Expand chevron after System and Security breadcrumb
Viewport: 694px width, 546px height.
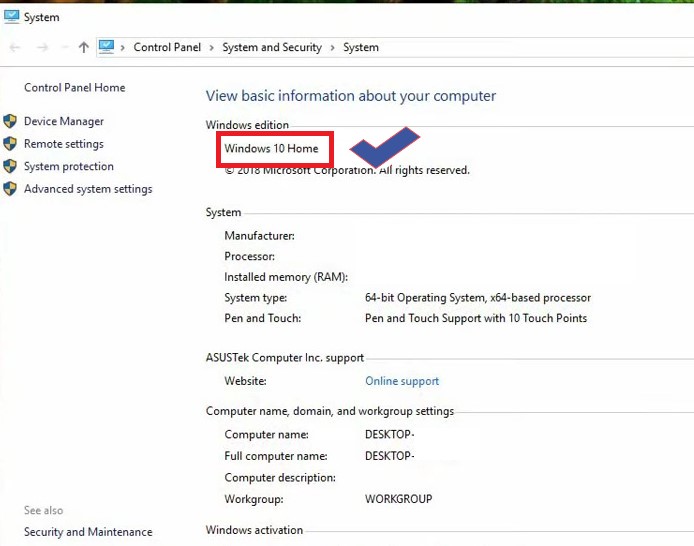pyautogui.click(x=332, y=48)
